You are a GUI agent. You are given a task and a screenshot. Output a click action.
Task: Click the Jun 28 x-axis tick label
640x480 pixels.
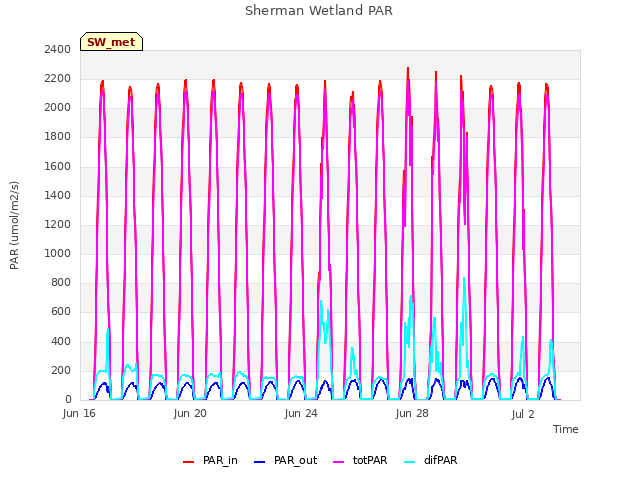coord(412,413)
